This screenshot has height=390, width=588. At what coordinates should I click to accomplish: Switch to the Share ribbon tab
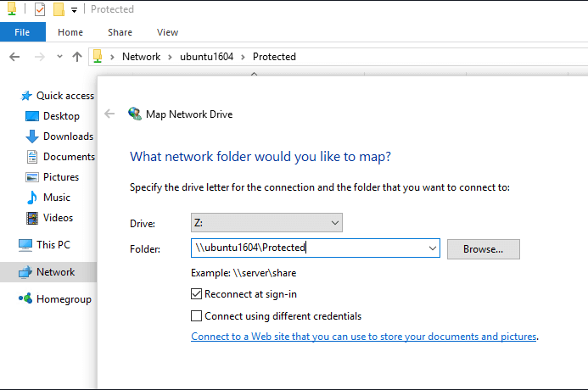(x=120, y=32)
